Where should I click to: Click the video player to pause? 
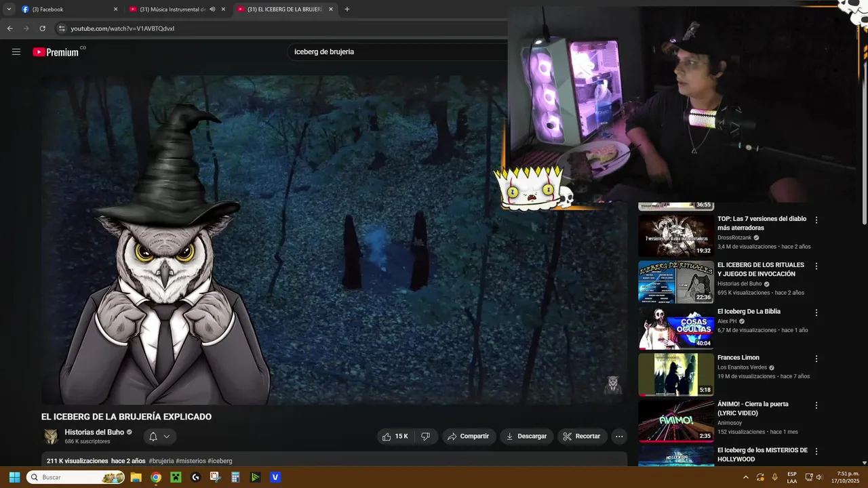pyautogui.click(x=334, y=240)
